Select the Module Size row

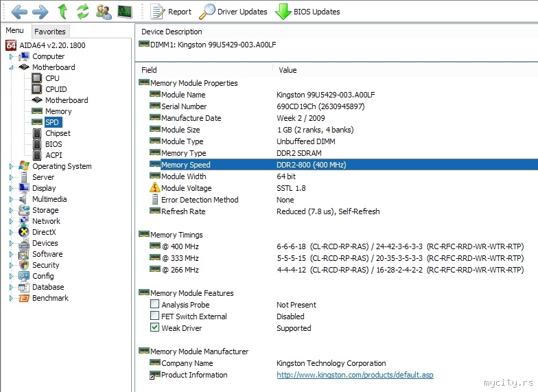pos(343,130)
